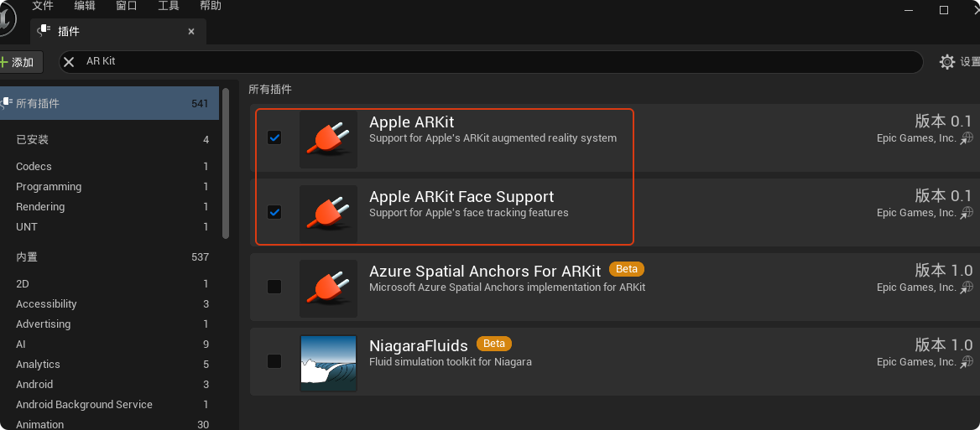The width and height of the screenshot is (980, 430).
Task: Clear the AR Kit search with the X icon
Action: (x=70, y=62)
